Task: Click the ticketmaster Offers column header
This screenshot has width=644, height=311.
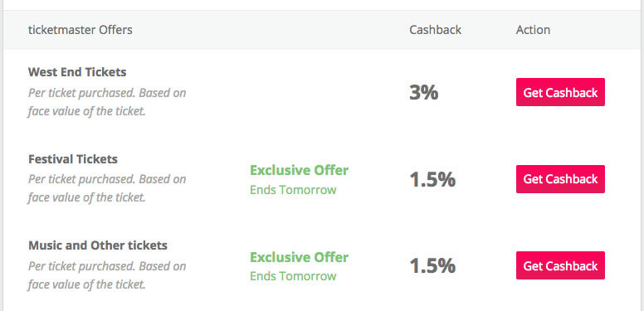Action: (80, 30)
